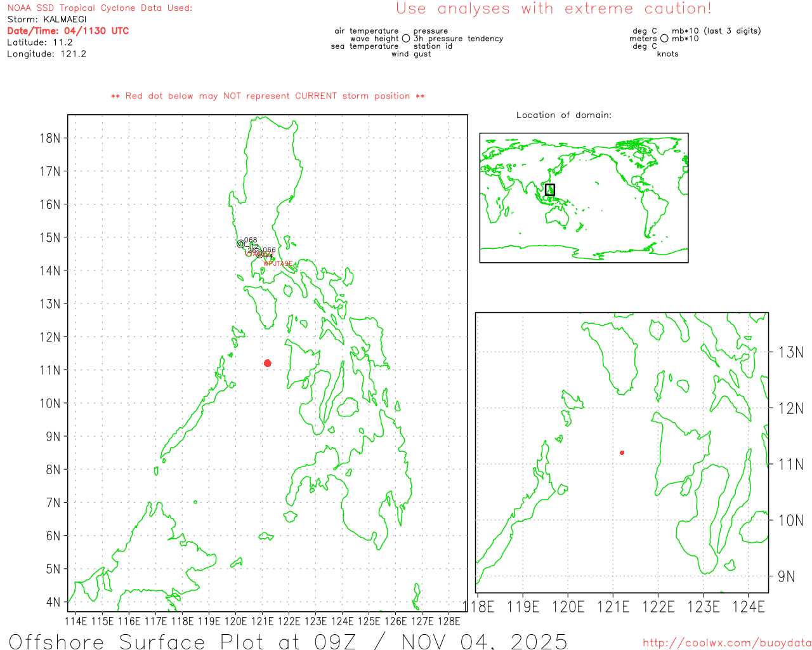Click the left legend station circle
The width and height of the screenshot is (812, 650).
[x=406, y=39]
